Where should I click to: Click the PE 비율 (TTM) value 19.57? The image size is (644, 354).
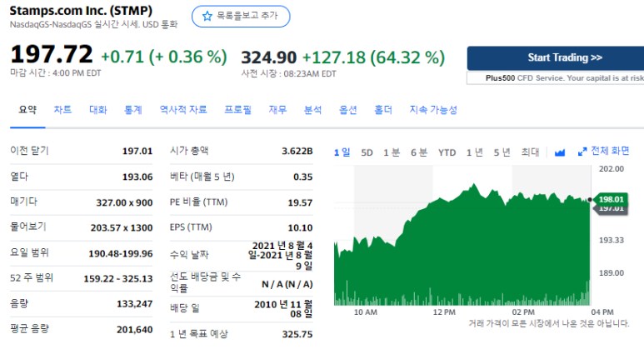300,203
